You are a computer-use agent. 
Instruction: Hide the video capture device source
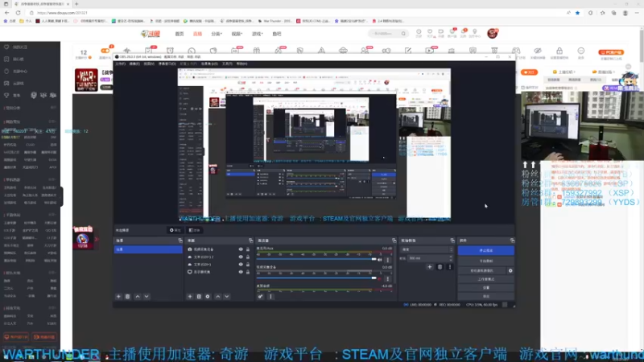(x=241, y=249)
